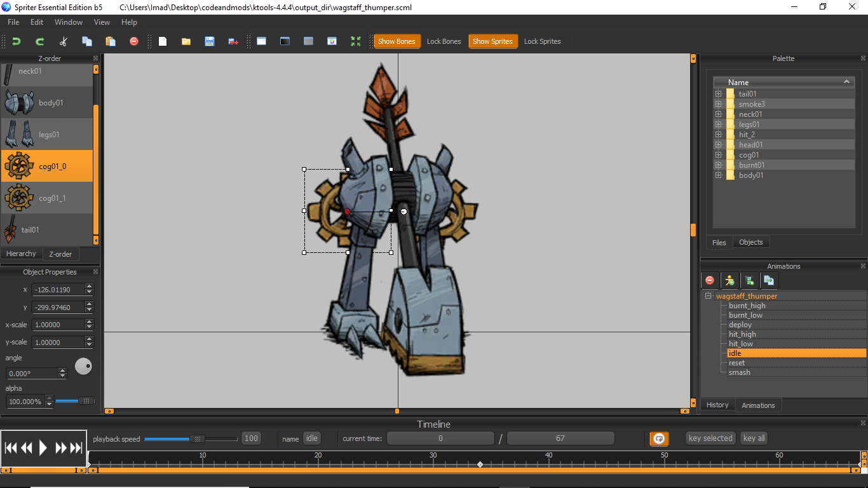Expand the head01 folder in Palette
Viewport: 868px width, 488px height.
719,145
